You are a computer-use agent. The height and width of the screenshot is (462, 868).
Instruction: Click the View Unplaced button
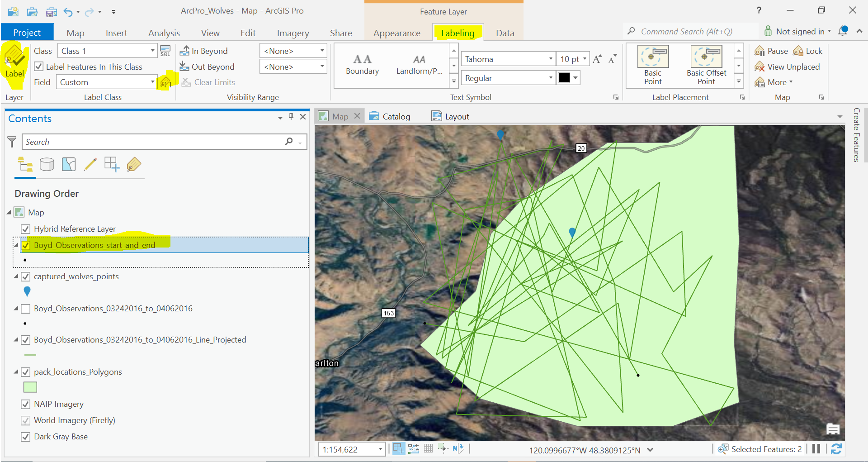(x=788, y=67)
